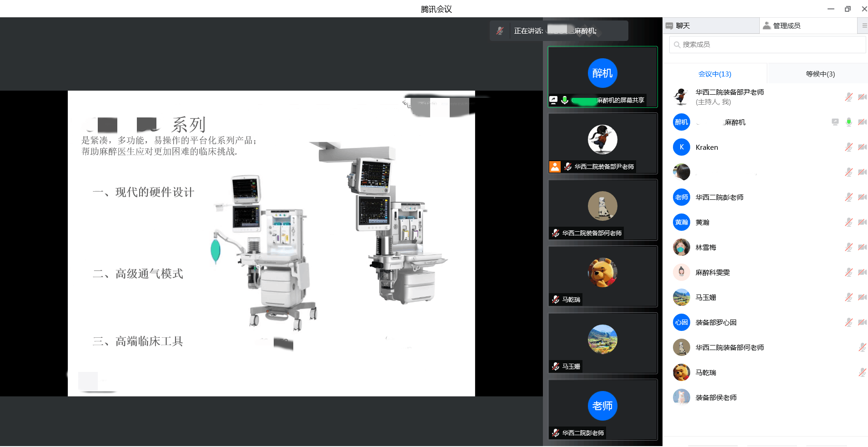Click microphone icon for 马乾瑞 in member list
The width and height of the screenshot is (868, 447).
click(x=862, y=372)
